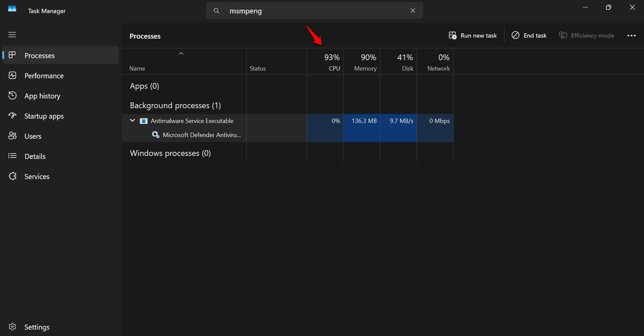The height and width of the screenshot is (336, 644).
Task: Click Run new task
Action: click(x=473, y=35)
